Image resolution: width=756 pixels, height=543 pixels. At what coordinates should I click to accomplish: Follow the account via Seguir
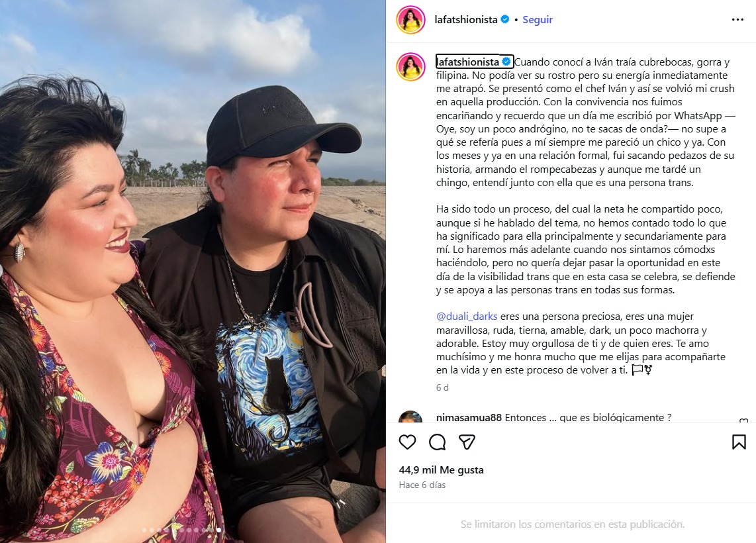[537, 19]
